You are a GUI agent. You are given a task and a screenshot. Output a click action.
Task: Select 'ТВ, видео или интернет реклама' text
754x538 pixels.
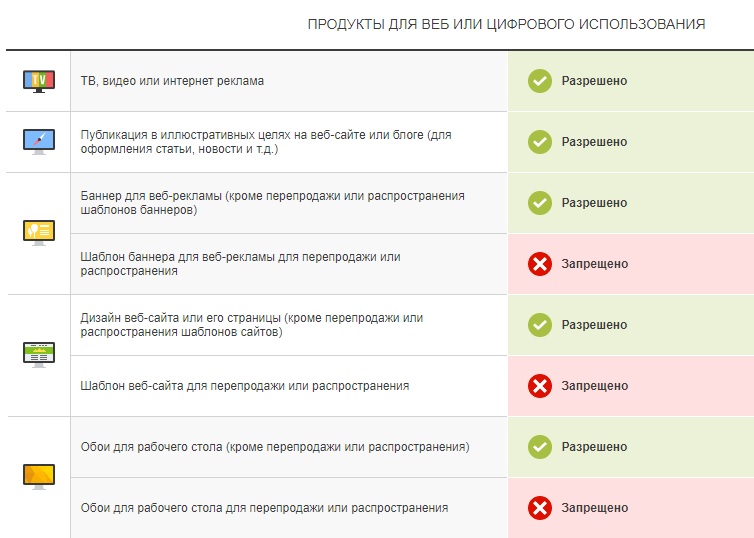[x=172, y=81]
